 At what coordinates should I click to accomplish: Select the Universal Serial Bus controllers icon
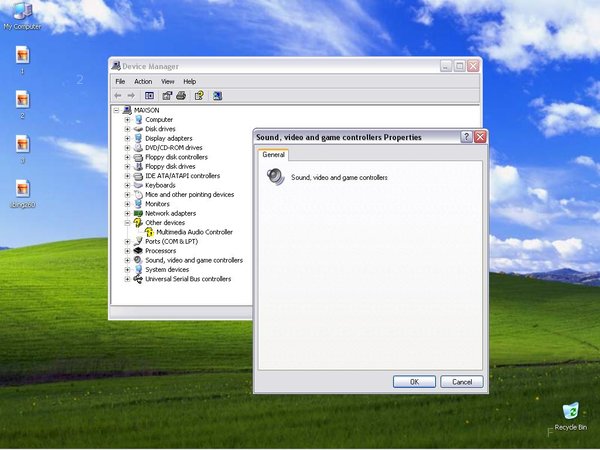139,279
